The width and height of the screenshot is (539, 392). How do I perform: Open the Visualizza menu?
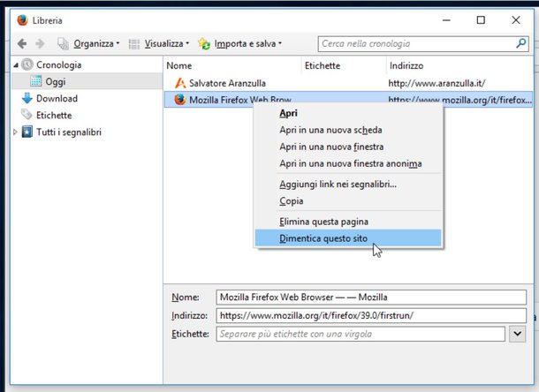pos(159,43)
